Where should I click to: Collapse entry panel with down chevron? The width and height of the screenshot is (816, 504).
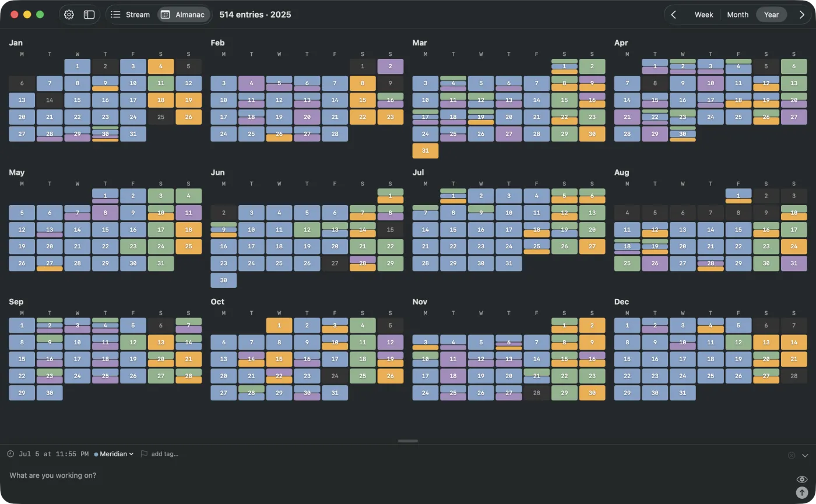(x=805, y=456)
